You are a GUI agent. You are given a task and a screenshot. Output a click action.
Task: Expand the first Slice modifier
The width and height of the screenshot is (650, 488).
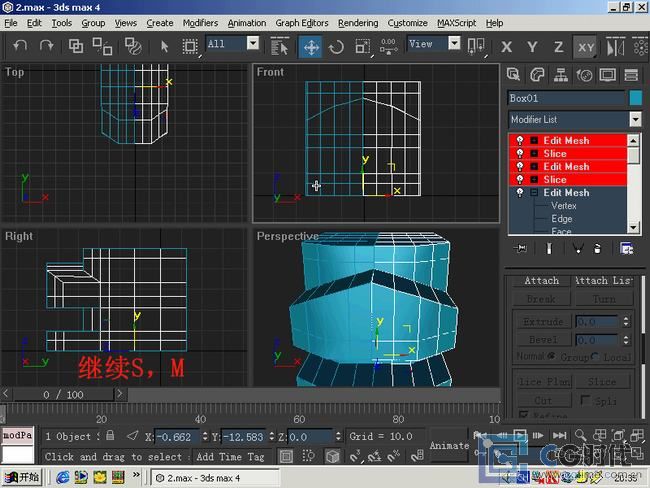point(534,153)
